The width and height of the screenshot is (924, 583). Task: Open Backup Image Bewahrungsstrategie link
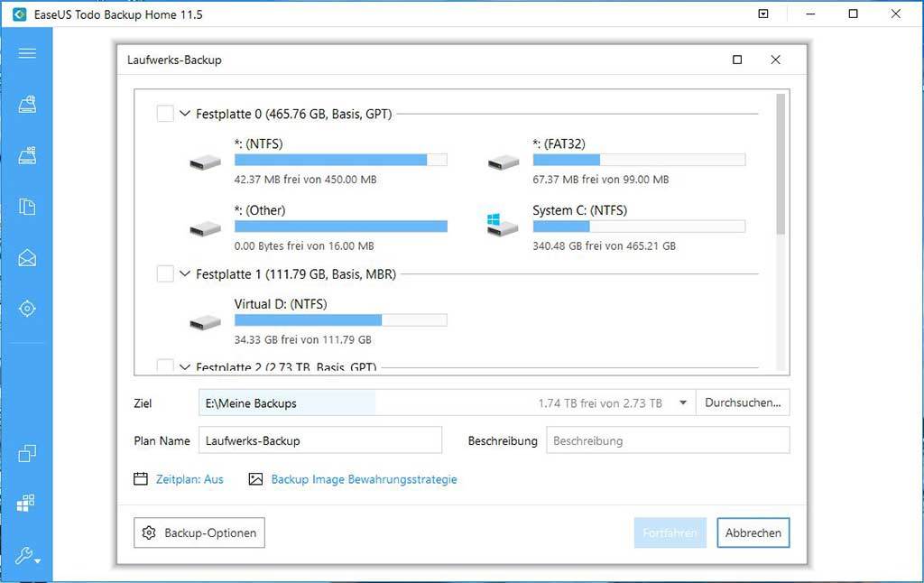365,479
